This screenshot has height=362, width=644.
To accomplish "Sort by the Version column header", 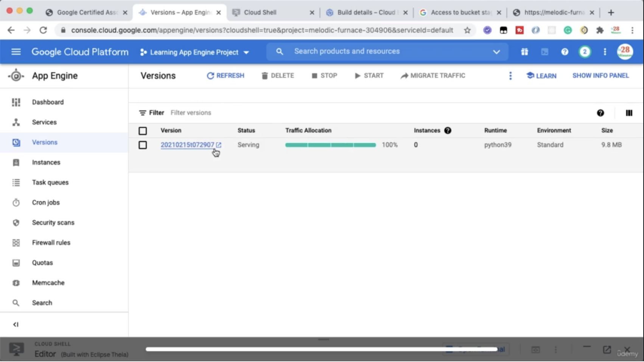I will click(171, 131).
